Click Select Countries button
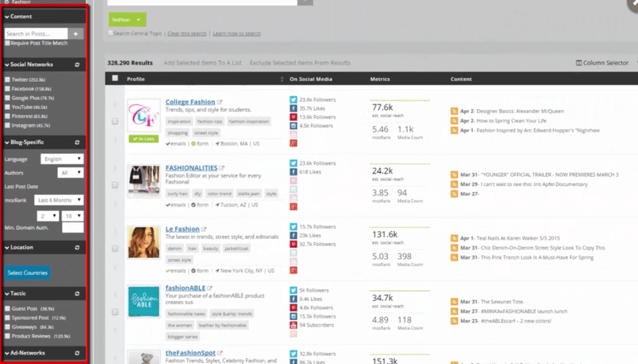This screenshot has width=638, height=364. [x=27, y=273]
